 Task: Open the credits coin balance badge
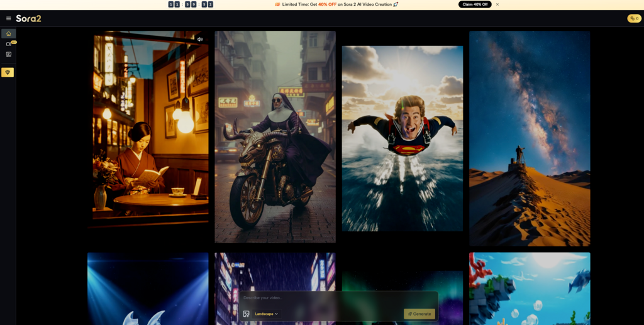pos(634,19)
